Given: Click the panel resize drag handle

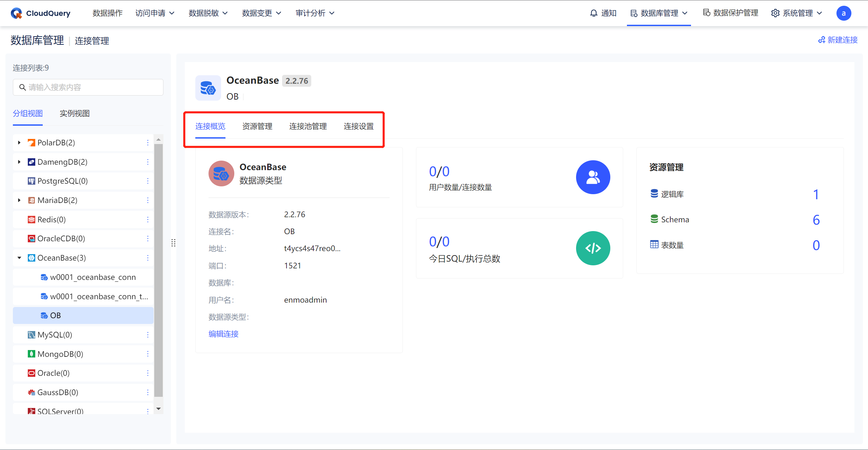Looking at the screenshot, I should [x=174, y=243].
